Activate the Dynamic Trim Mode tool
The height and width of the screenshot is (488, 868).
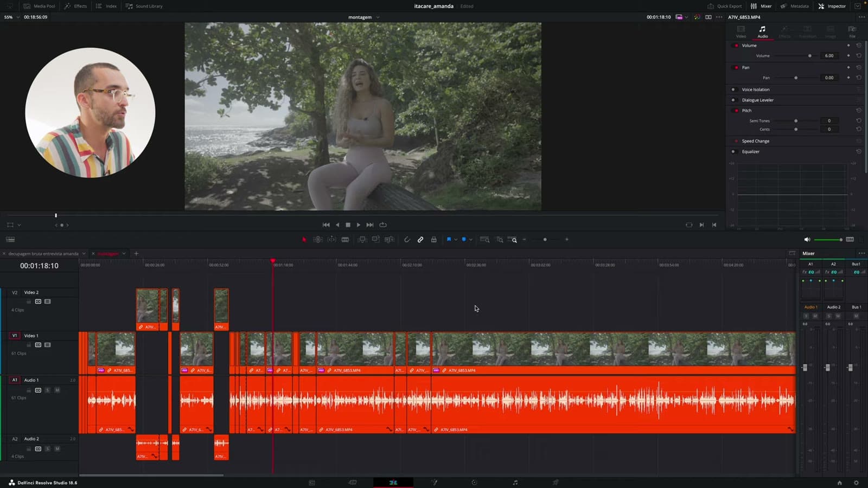(x=331, y=240)
